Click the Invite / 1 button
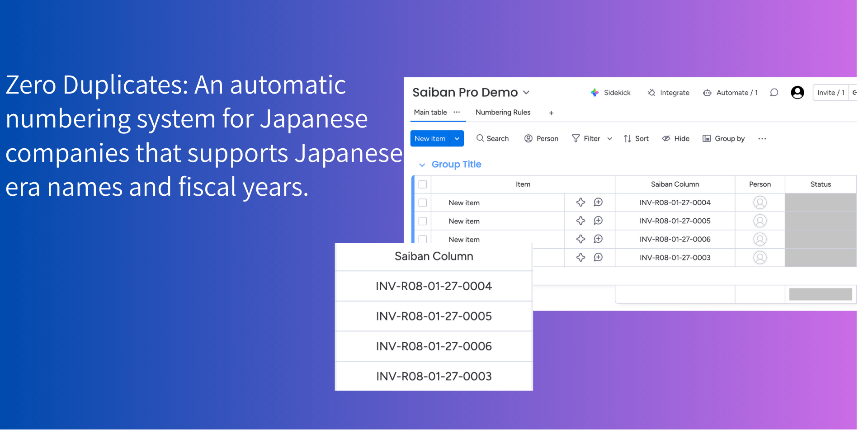This screenshot has height=434, width=868. (x=830, y=93)
